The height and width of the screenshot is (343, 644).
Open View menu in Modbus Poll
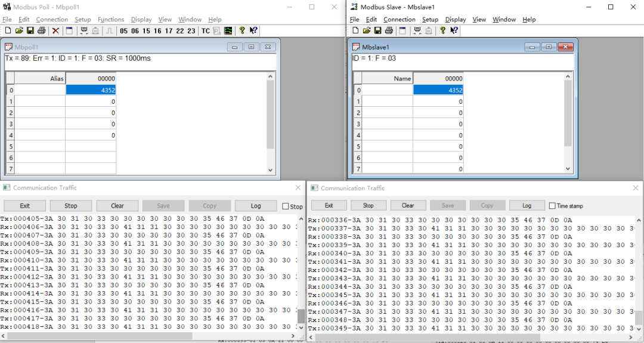(165, 19)
